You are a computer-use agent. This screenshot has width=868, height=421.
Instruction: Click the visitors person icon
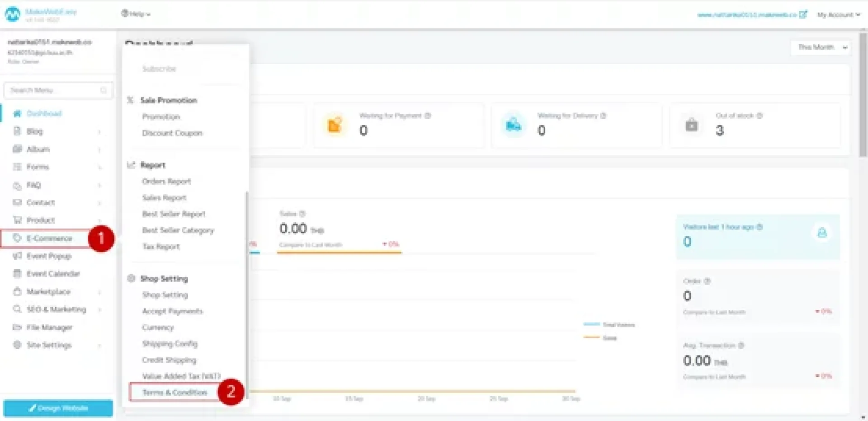point(822,233)
